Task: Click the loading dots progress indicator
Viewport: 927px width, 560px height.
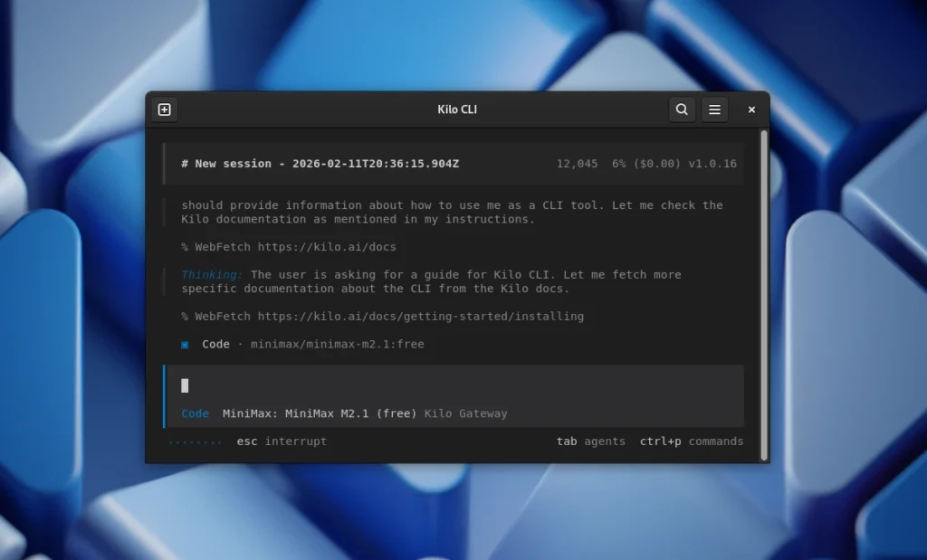Action: (196, 442)
